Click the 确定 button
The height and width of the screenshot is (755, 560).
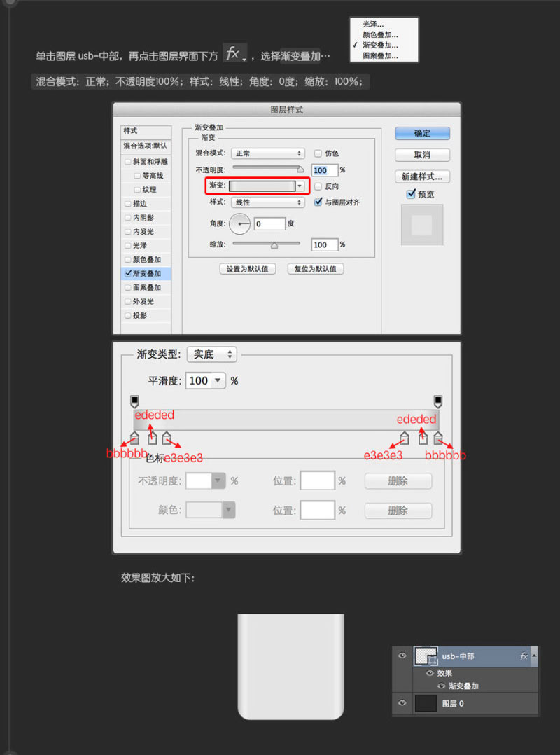click(422, 133)
